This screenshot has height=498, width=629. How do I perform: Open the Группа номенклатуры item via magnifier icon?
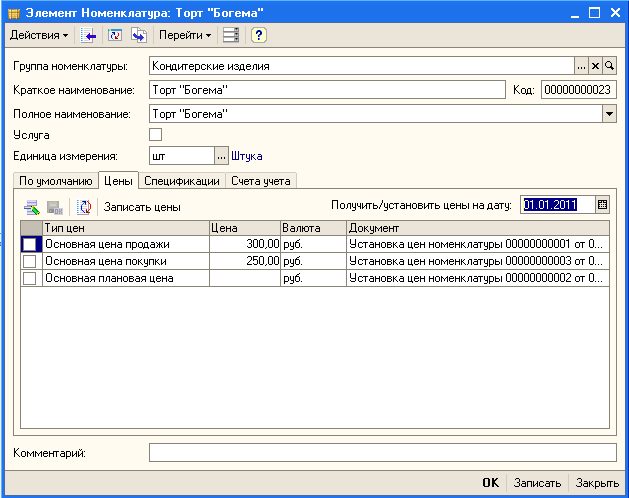pyautogui.click(x=609, y=66)
